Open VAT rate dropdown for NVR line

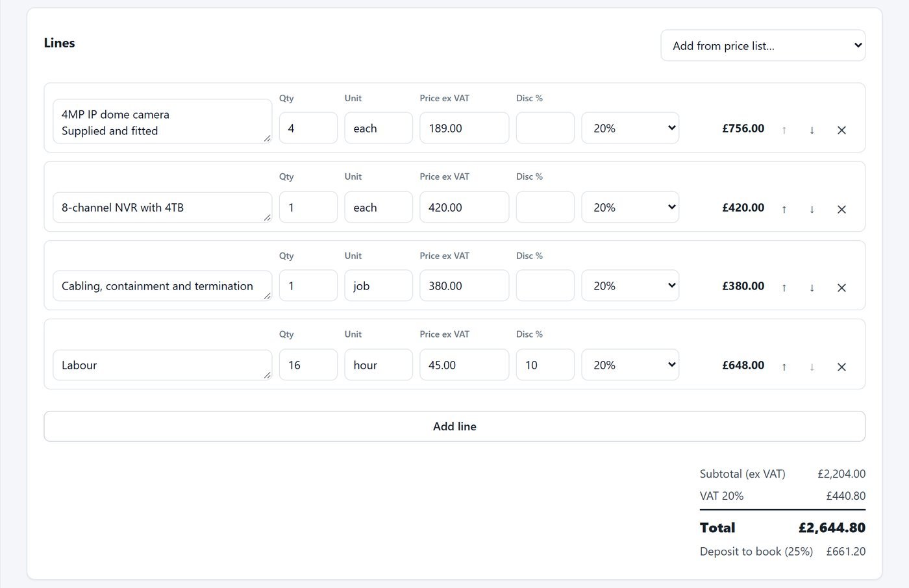pyautogui.click(x=630, y=207)
